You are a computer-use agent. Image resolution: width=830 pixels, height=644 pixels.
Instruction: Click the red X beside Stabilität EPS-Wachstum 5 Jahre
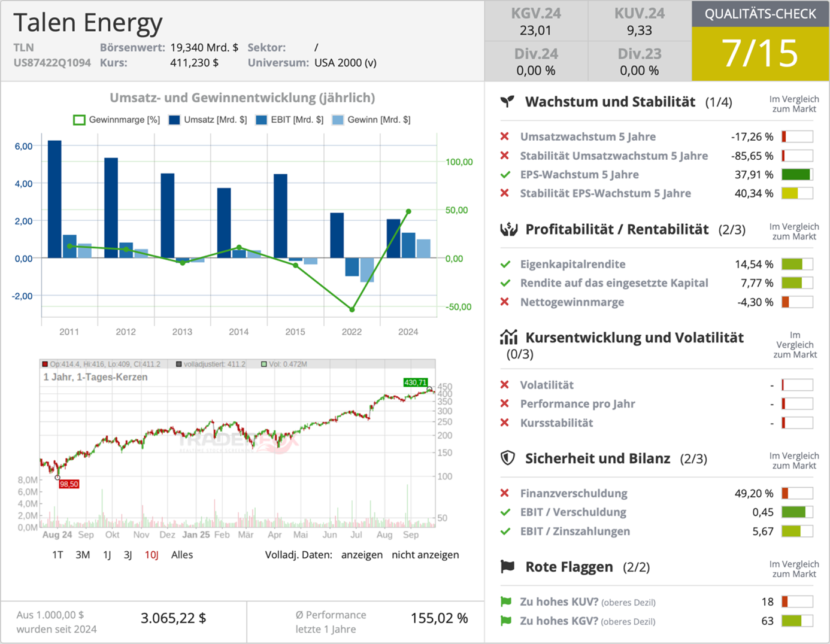(x=505, y=193)
